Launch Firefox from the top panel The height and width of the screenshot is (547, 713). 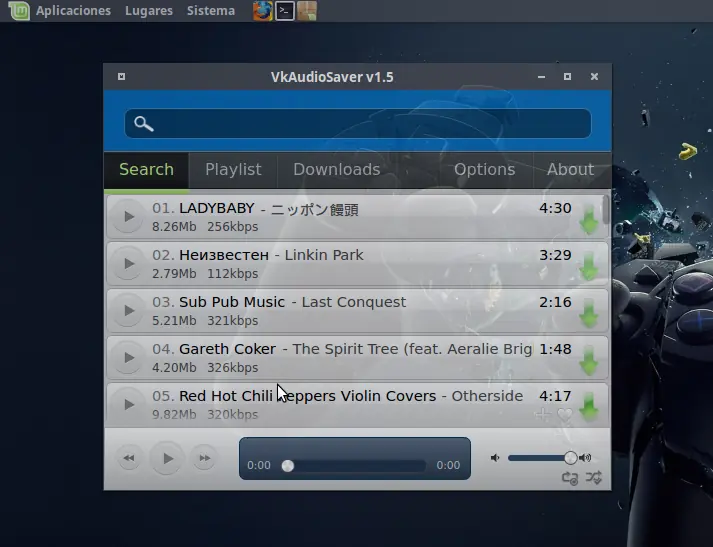(x=263, y=10)
